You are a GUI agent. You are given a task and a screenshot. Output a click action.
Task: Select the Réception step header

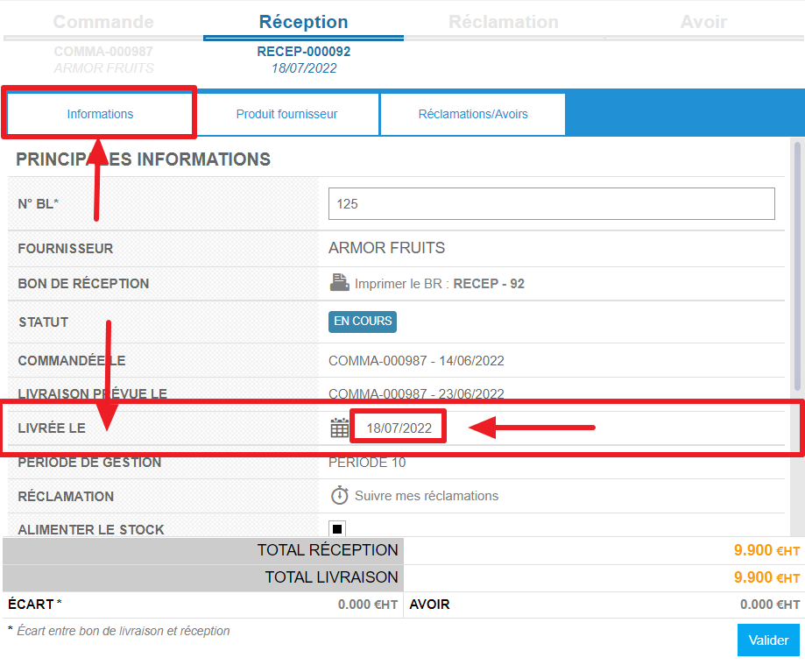303,22
